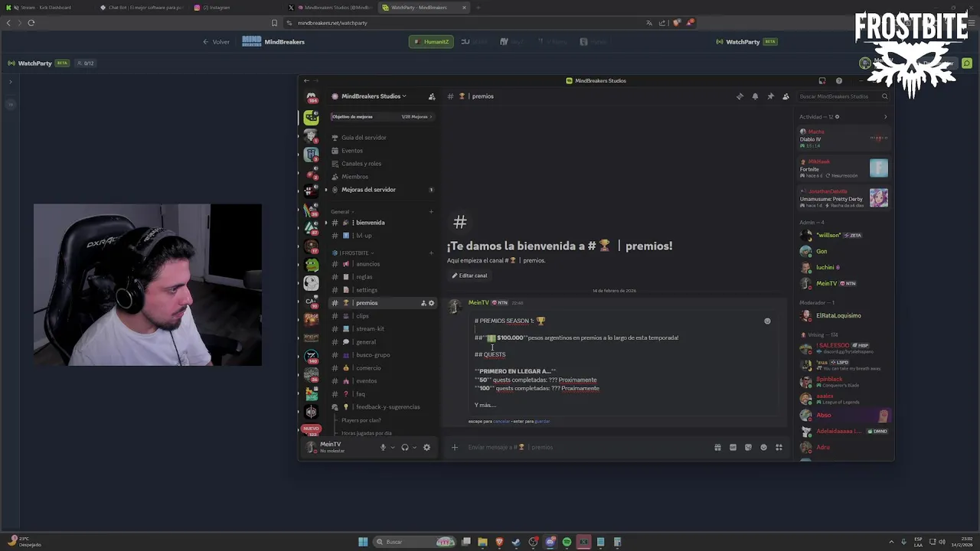Select the stream-kit channel
The image size is (980, 551).
click(x=383, y=329)
